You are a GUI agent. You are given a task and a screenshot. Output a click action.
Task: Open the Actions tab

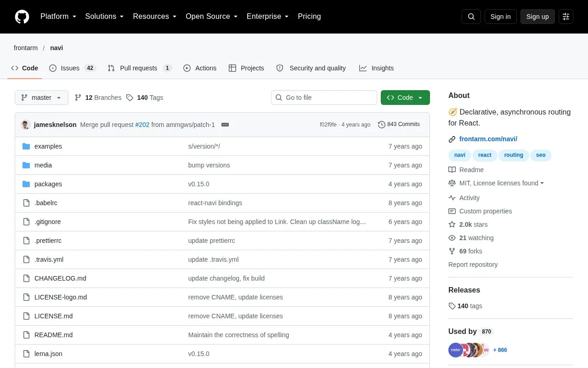click(x=200, y=68)
